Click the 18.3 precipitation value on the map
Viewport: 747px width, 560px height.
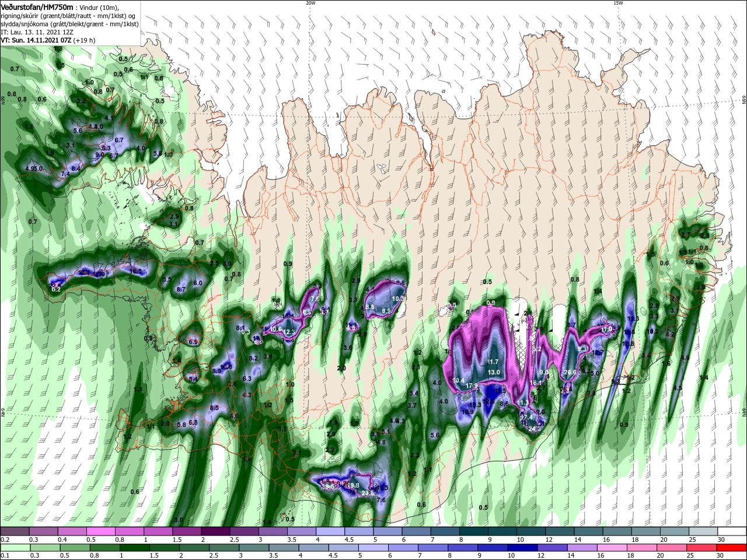(x=475, y=405)
